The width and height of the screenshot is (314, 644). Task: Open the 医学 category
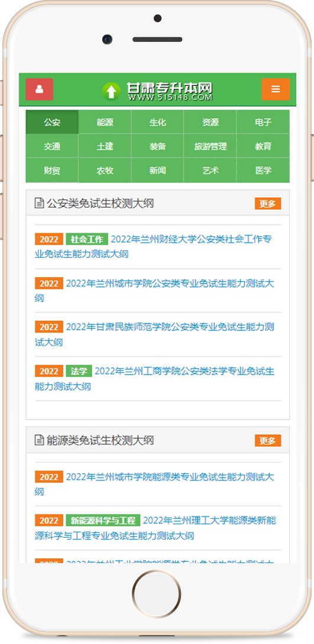coord(263,170)
